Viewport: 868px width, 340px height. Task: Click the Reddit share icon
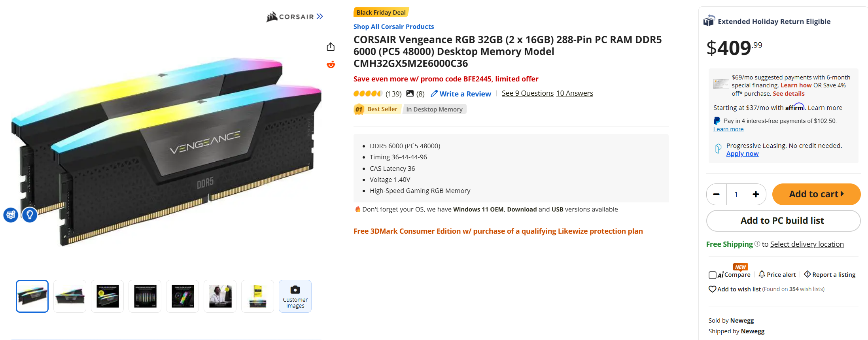tap(331, 64)
